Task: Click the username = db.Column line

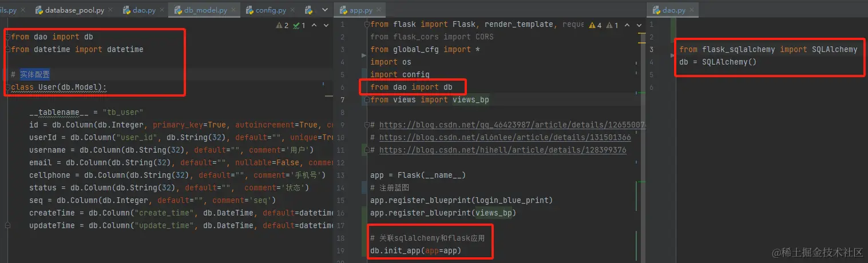Action: 172,150
